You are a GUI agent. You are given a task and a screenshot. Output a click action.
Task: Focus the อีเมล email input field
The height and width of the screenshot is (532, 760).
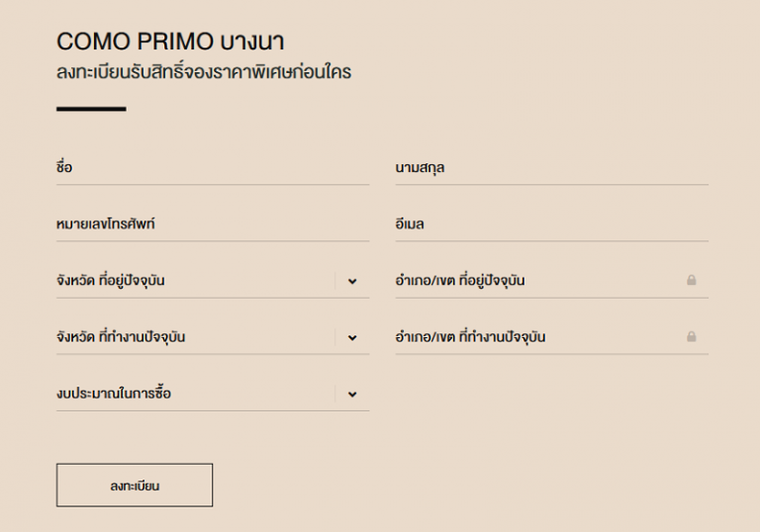pyautogui.click(x=551, y=224)
